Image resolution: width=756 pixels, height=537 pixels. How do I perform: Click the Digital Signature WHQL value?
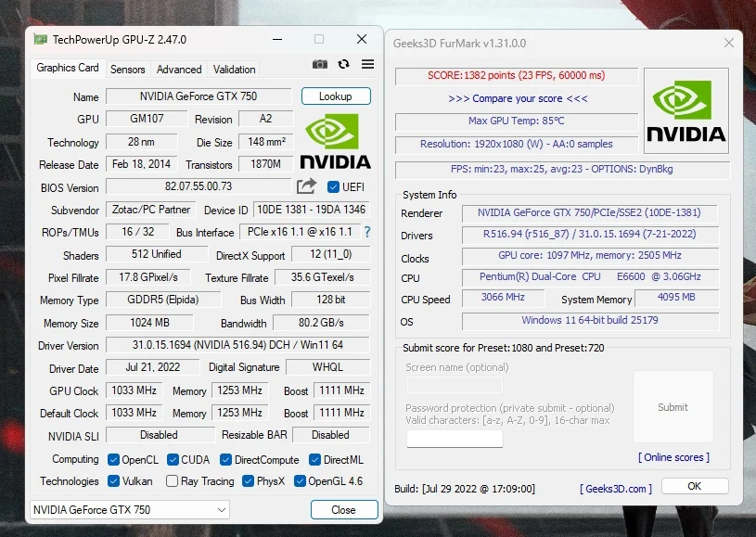[x=327, y=367]
